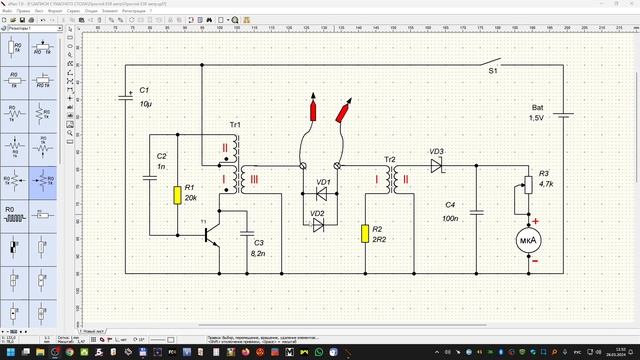Click the VD3 diode label

pos(436,151)
